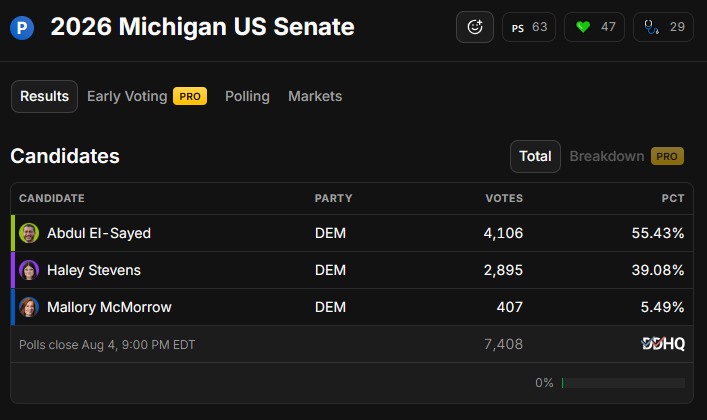Click the blue P primary badge icon
This screenshot has width=707, height=420.
[22, 28]
